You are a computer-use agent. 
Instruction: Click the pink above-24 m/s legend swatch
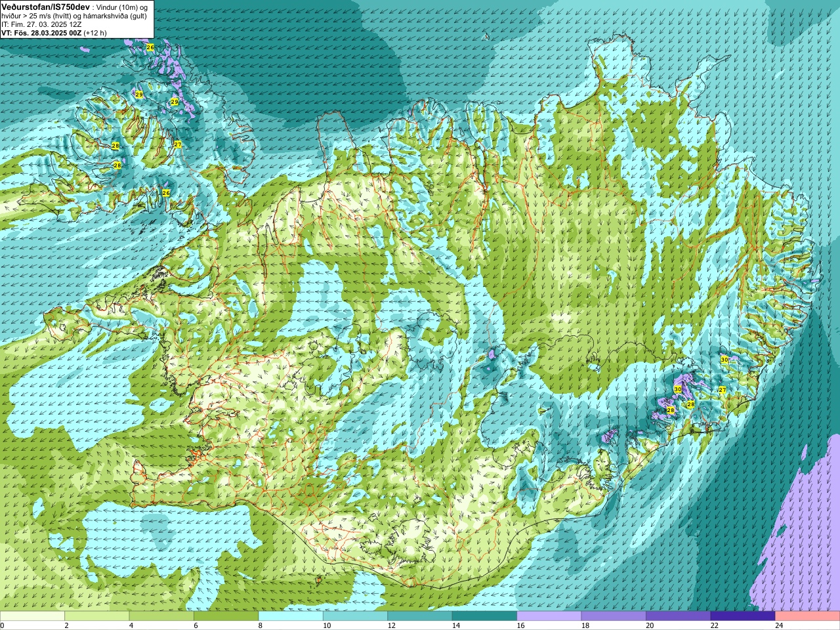click(808, 616)
